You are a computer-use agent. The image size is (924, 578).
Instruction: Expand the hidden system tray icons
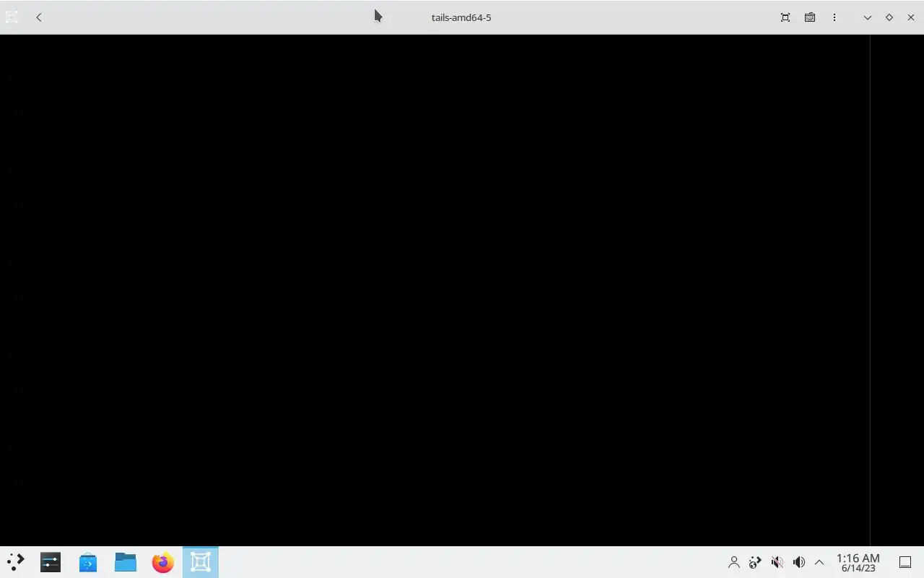[x=819, y=562]
